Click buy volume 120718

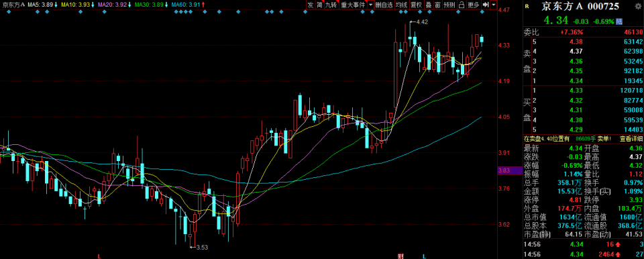tap(631, 91)
